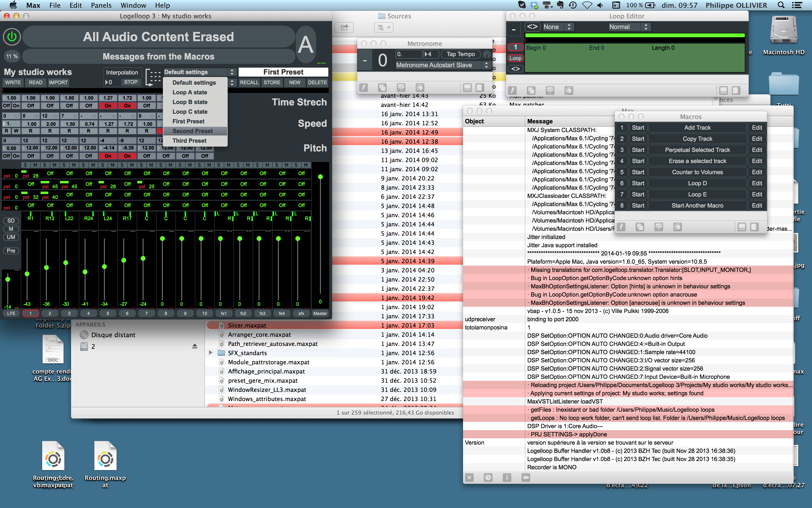The image size is (812, 508).
Task: Eject the disc named 2 in Finder sidebar
Action: point(195,346)
